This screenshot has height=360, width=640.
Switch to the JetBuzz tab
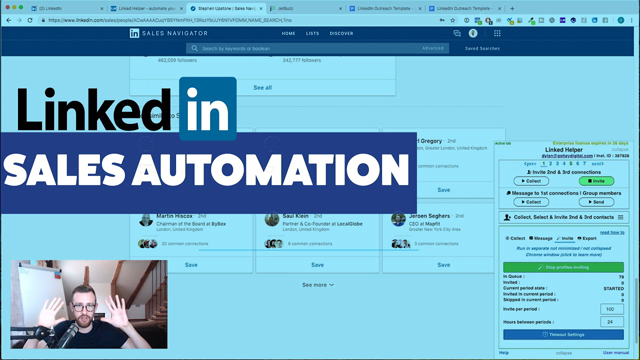pos(305,8)
